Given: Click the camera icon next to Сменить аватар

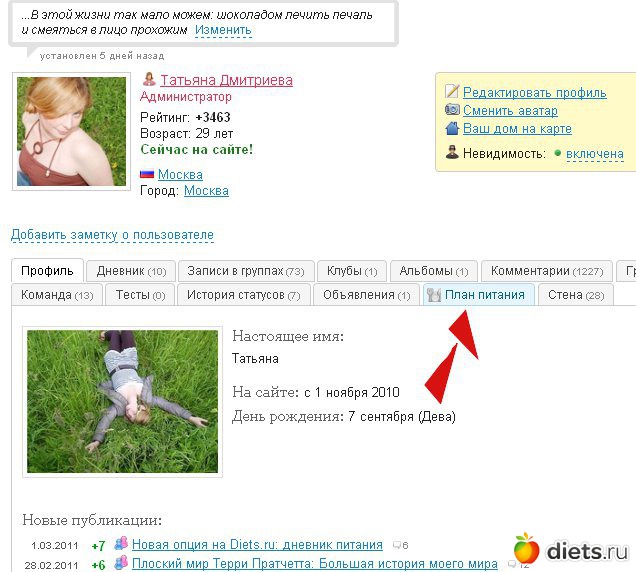Looking at the screenshot, I should (x=452, y=110).
